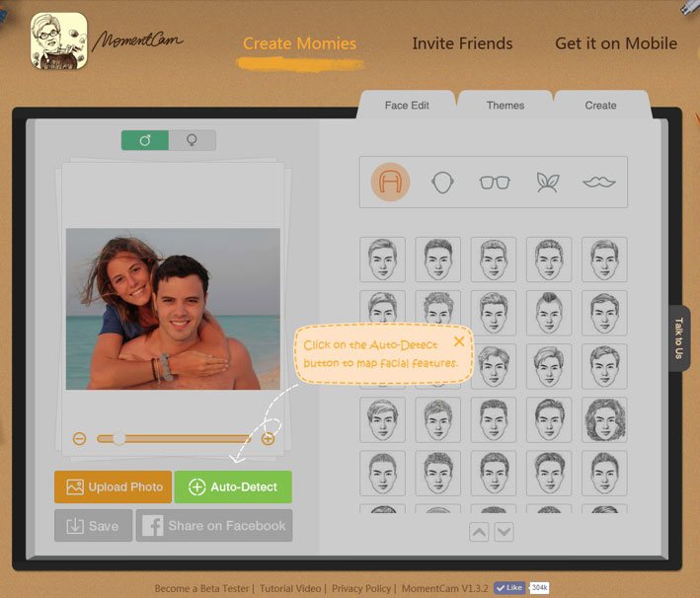Pick third hairstyle in fifth row
Screen dimensions: 700x598
(494, 474)
